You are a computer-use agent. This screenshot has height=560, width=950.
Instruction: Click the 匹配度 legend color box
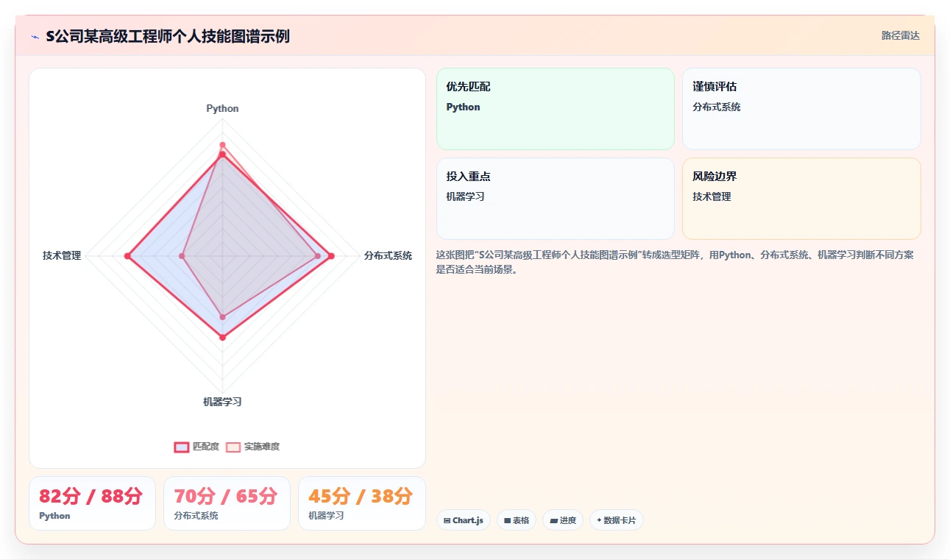point(182,447)
